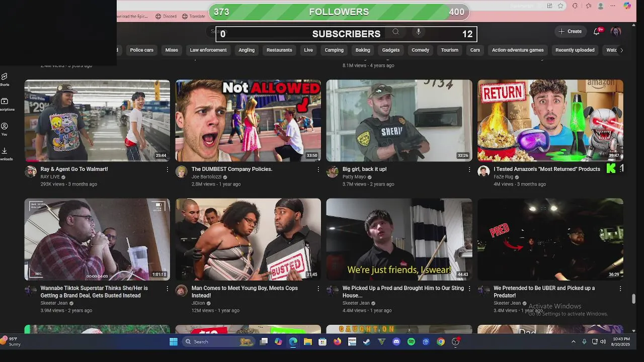
Task: Select the Live chip
Action: 308,50
